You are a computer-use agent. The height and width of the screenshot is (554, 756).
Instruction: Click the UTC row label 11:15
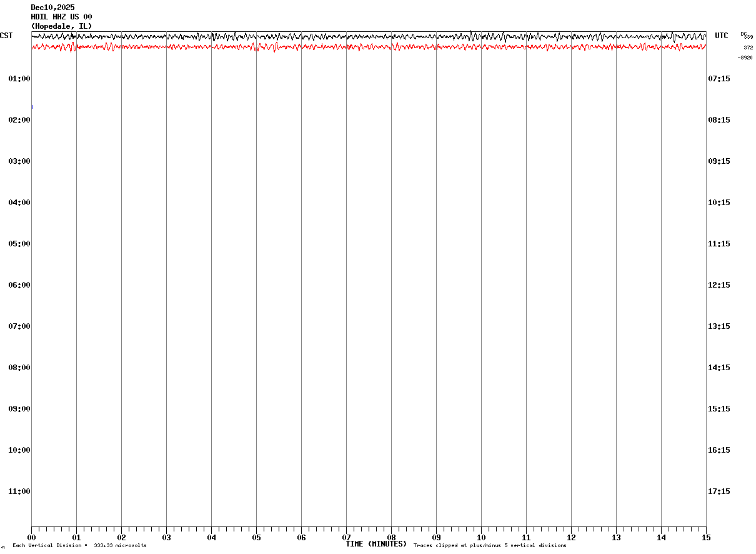coord(719,244)
